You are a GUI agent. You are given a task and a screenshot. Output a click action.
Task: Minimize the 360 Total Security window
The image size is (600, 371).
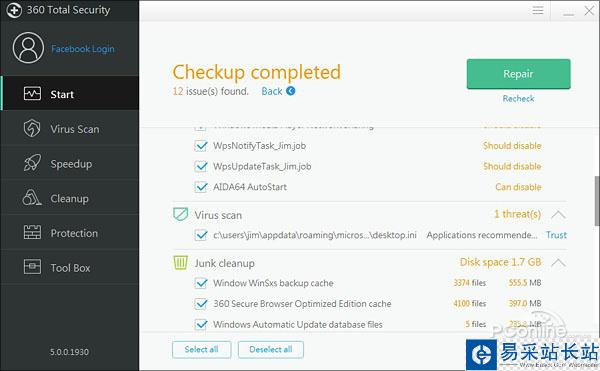coord(569,15)
